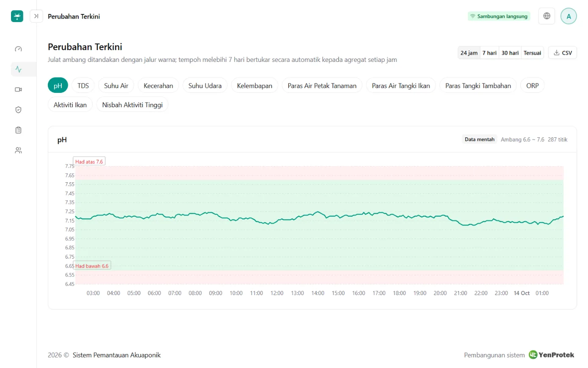Switch time range to 30 hari
The width and height of the screenshot is (588, 368).
point(510,53)
